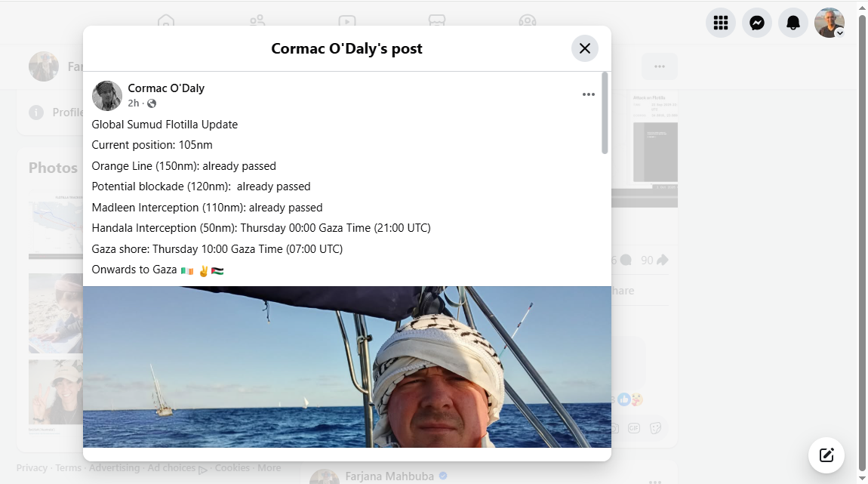Image resolution: width=868 pixels, height=484 pixels.
Task: Open Marketplace from the top navigation
Action: pos(437,22)
